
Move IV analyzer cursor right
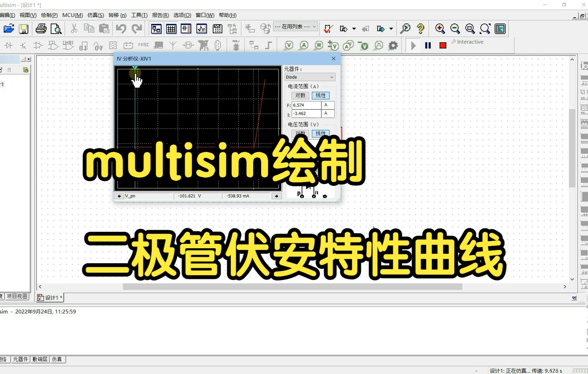(276, 196)
